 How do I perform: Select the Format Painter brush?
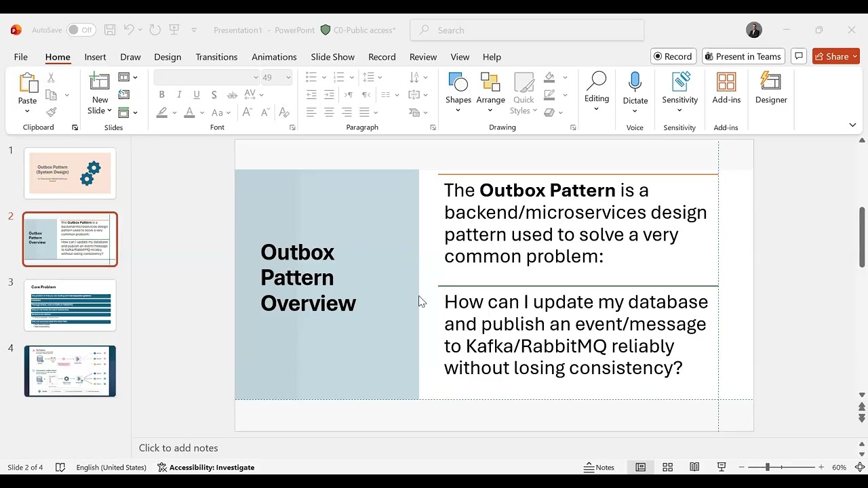coord(51,112)
